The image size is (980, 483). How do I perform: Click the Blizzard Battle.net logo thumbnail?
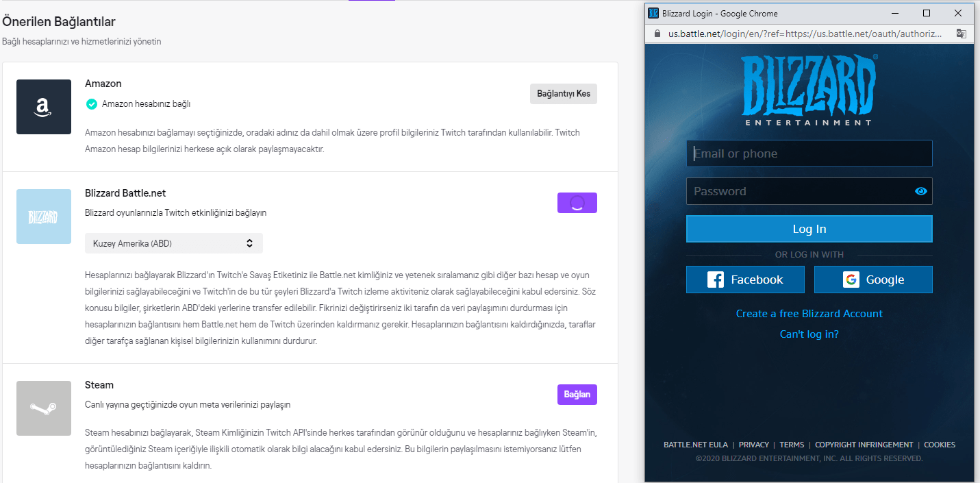[43, 216]
